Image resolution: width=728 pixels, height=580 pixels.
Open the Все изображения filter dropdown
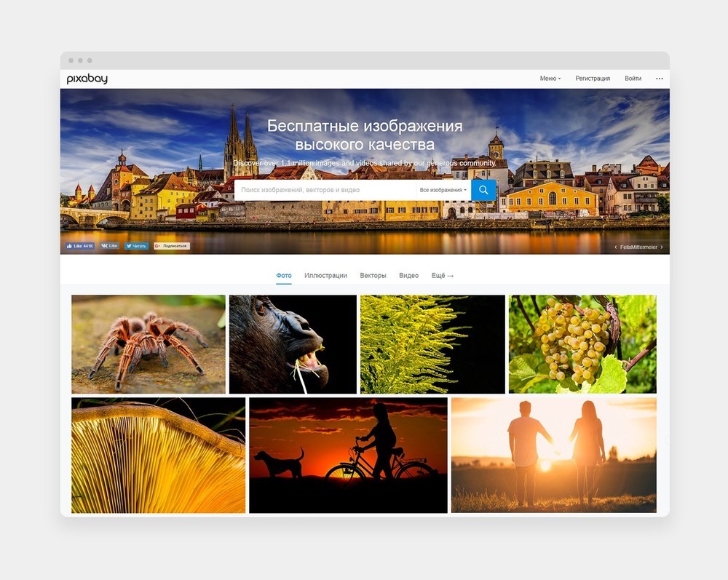pyautogui.click(x=443, y=190)
